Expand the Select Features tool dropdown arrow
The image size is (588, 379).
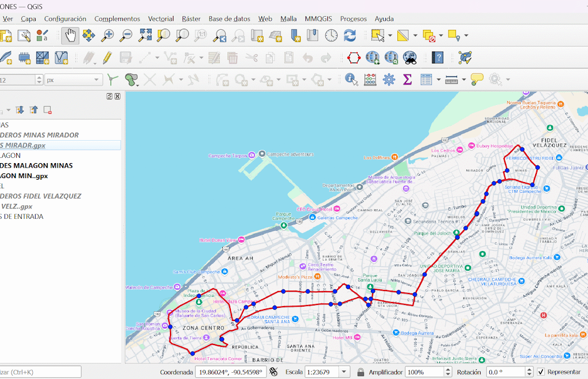pyautogui.click(x=390, y=36)
